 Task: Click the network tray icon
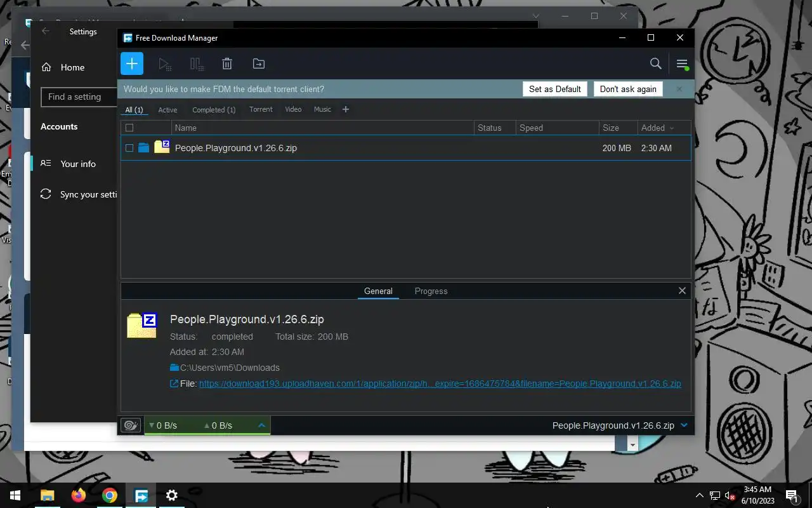(x=715, y=495)
